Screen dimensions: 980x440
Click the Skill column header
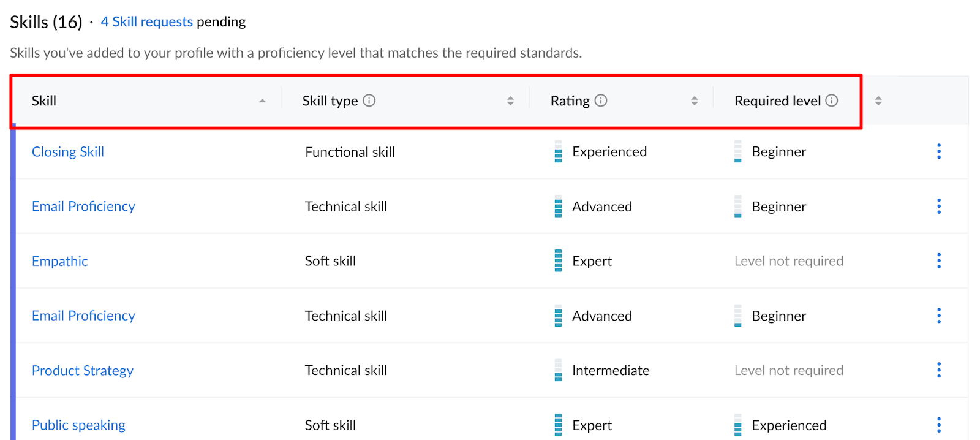click(44, 101)
